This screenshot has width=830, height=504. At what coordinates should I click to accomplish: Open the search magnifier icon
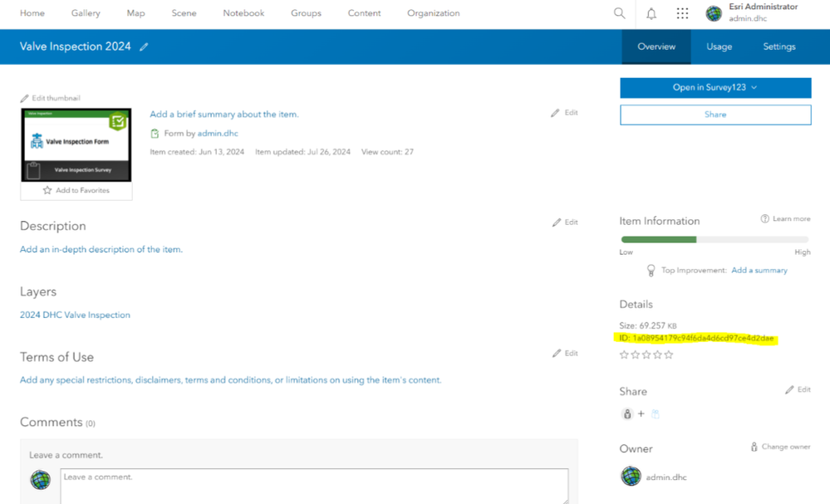[619, 13]
